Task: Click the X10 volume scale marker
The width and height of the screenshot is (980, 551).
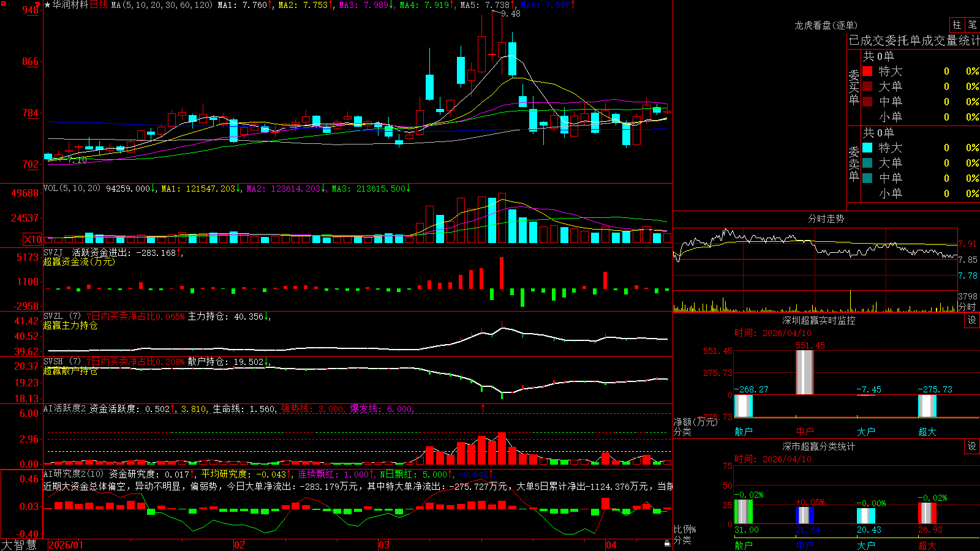Action: 32,239
